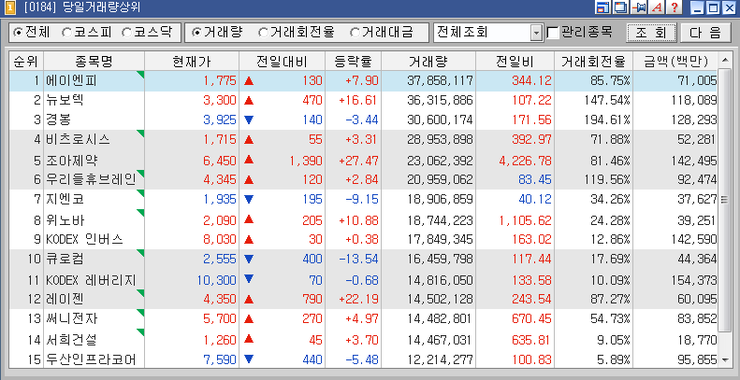Click the 등락률 column header
Viewport: 740px width, 380px height.
[x=353, y=61]
